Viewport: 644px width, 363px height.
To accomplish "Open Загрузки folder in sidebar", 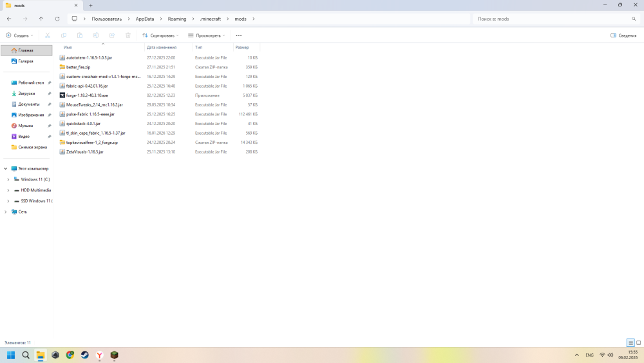I will (x=26, y=93).
